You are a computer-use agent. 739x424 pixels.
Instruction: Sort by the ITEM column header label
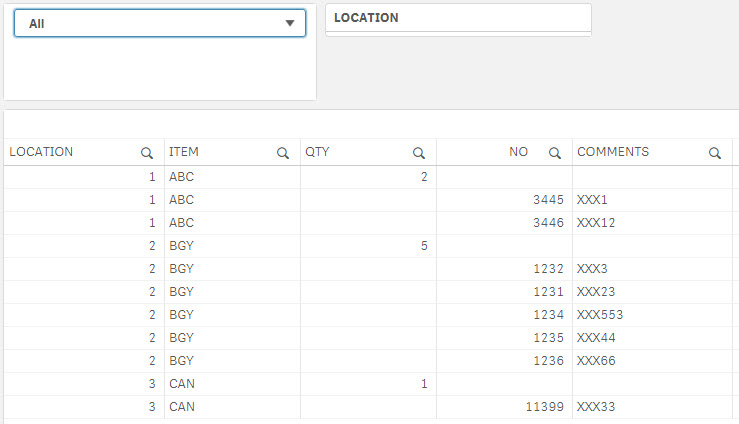pos(184,152)
